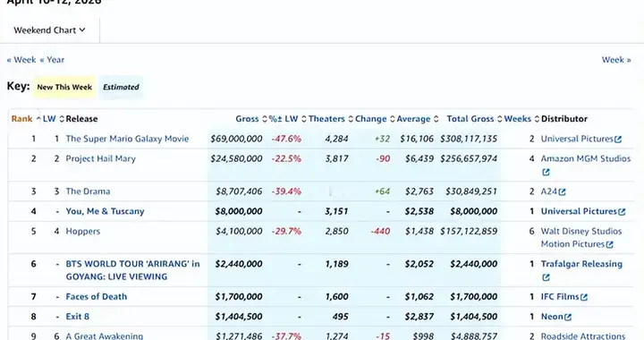Viewport: 644px width, 340px height.
Task: Go to the previous week link
Action: [21, 60]
